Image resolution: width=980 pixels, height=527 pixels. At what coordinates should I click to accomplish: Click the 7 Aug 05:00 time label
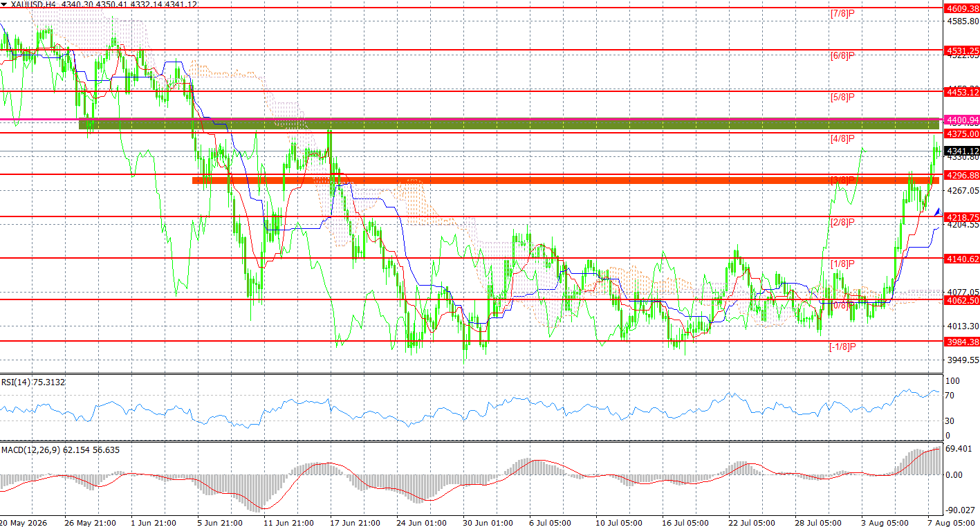(x=951, y=522)
